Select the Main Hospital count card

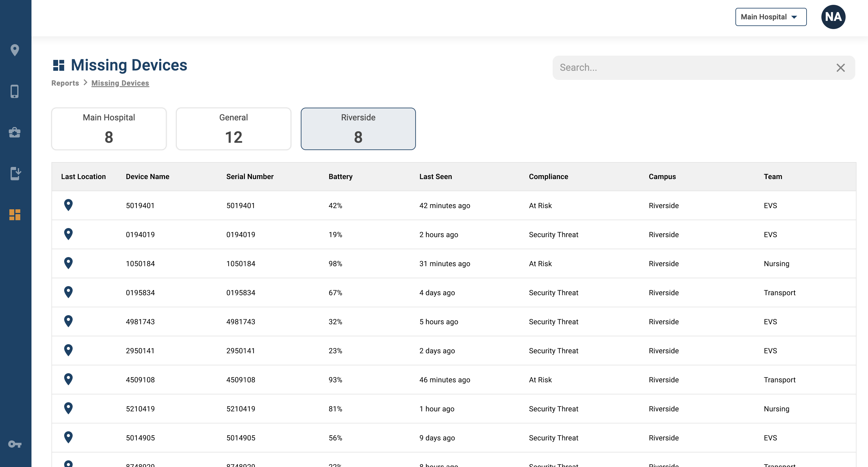tap(109, 129)
